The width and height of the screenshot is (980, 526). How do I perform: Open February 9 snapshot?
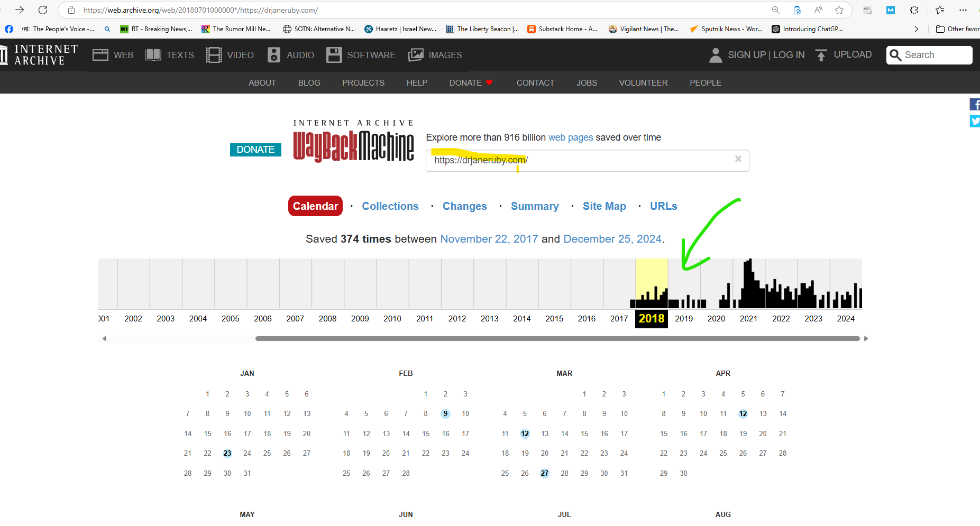coord(445,414)
